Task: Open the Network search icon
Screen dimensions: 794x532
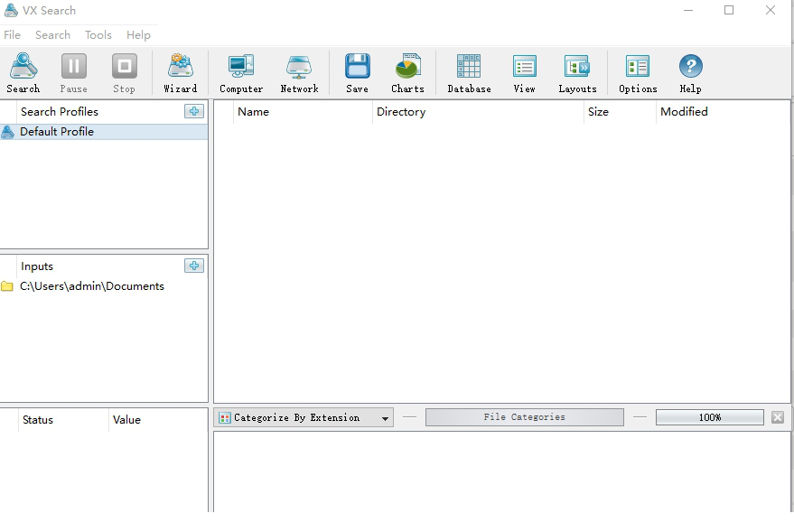Action: pyautogui.click(x=299, y=72)
